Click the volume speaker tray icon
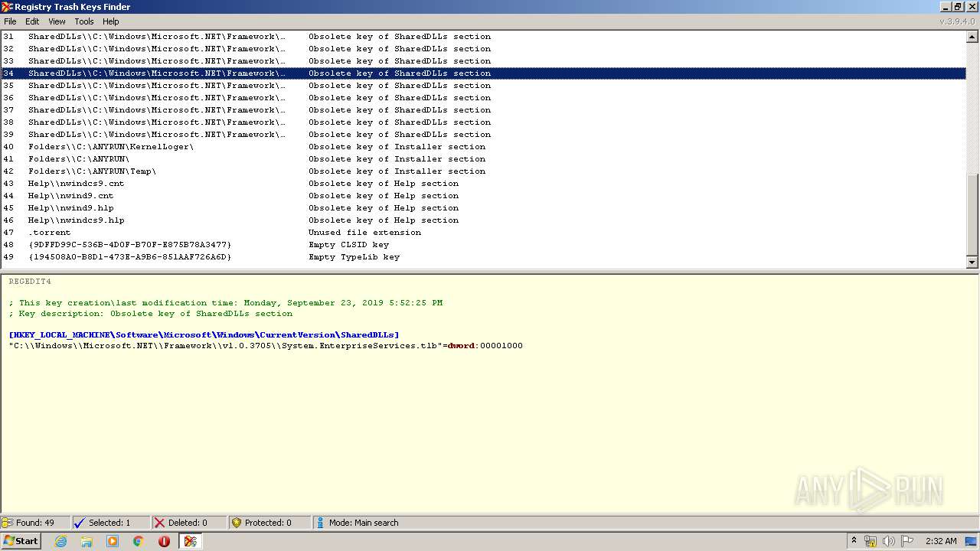980x551 pixels. click(x=889, y=541)
